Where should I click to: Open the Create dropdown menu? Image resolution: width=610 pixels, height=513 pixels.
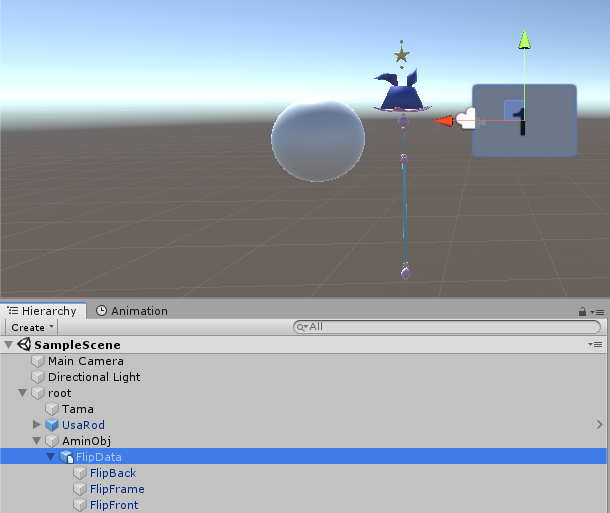(x=32, y=327)
